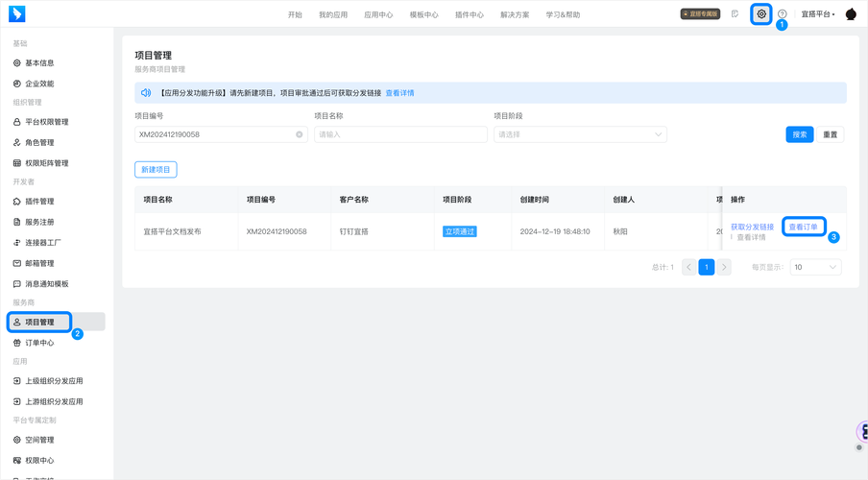The width and height of the screenshot is (868, 480).
Task: Click the 新建项目 button
Action: (156, 169)
